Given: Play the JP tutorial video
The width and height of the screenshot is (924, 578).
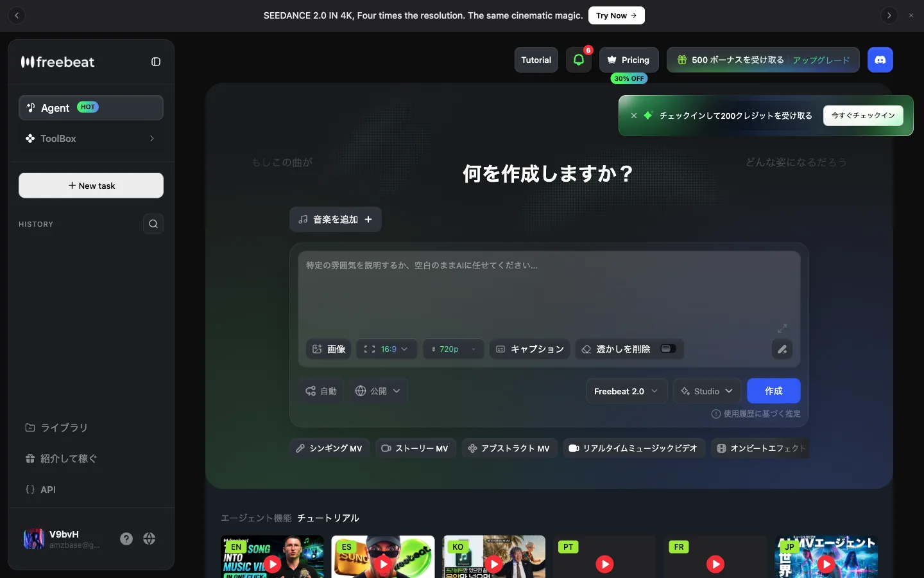Looking at the screenshot, I should (x=826, y=564).
